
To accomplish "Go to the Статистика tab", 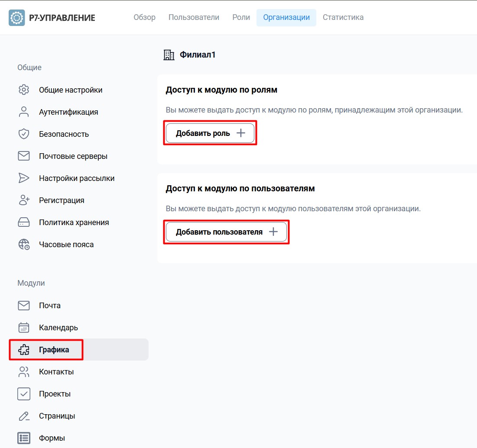I will [343, 17].
